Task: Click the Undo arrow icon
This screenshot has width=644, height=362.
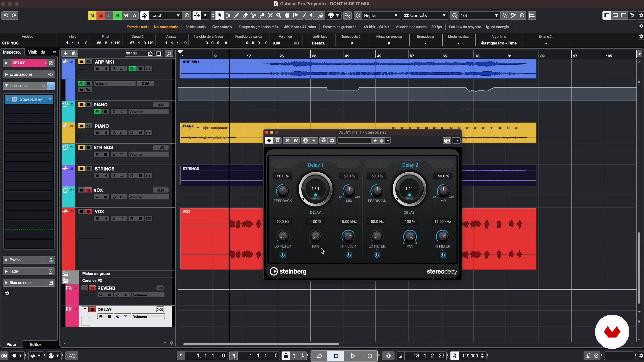Action: click(x=6, y=15)
